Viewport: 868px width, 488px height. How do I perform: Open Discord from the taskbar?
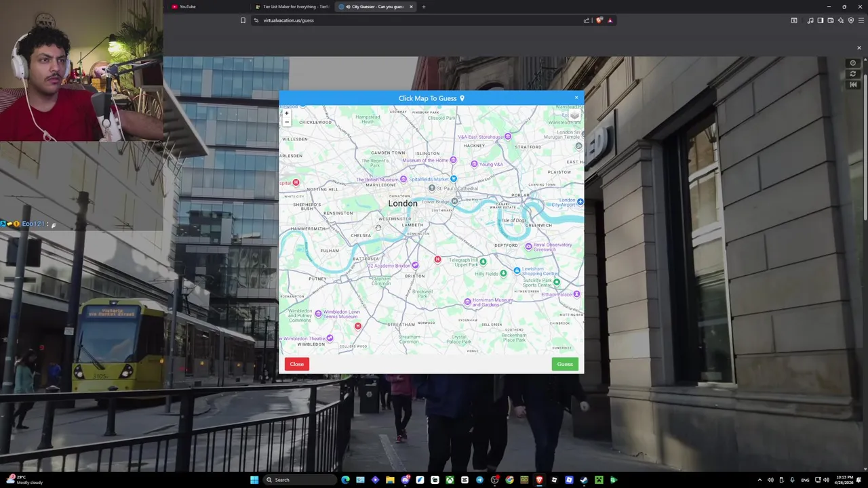406,480
